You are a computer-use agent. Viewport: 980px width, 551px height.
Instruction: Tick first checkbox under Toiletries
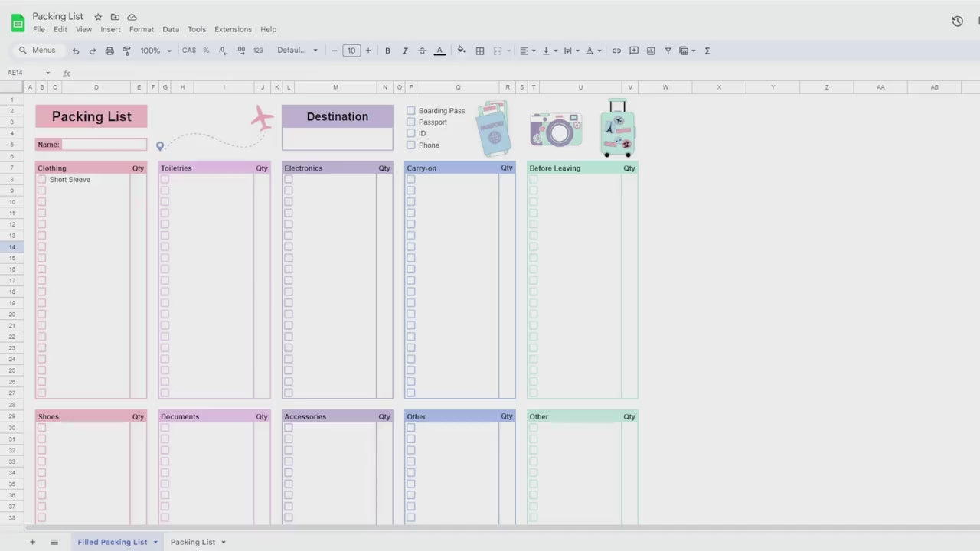pyautogui.click(x=165, y=179)
